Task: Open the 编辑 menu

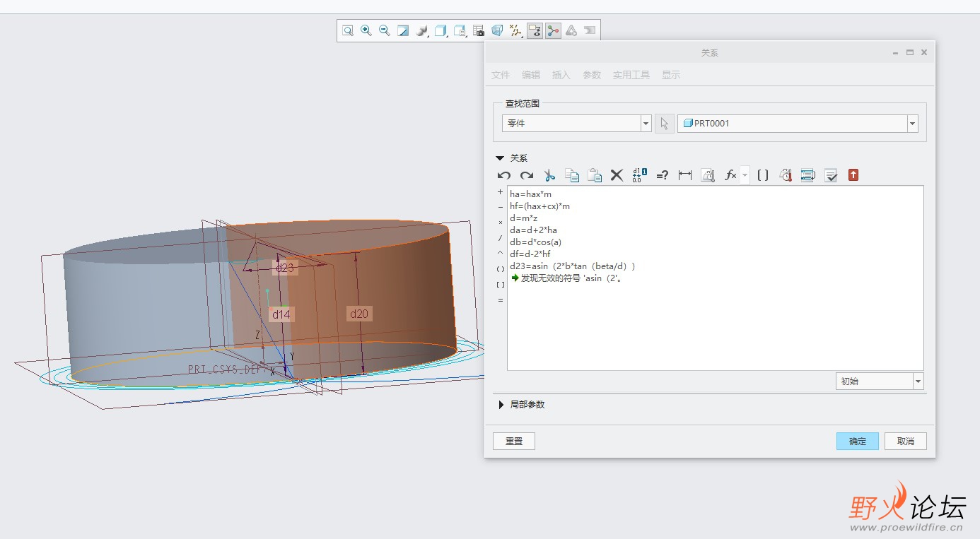Action: pyautogui.click(x=531, y=75)
